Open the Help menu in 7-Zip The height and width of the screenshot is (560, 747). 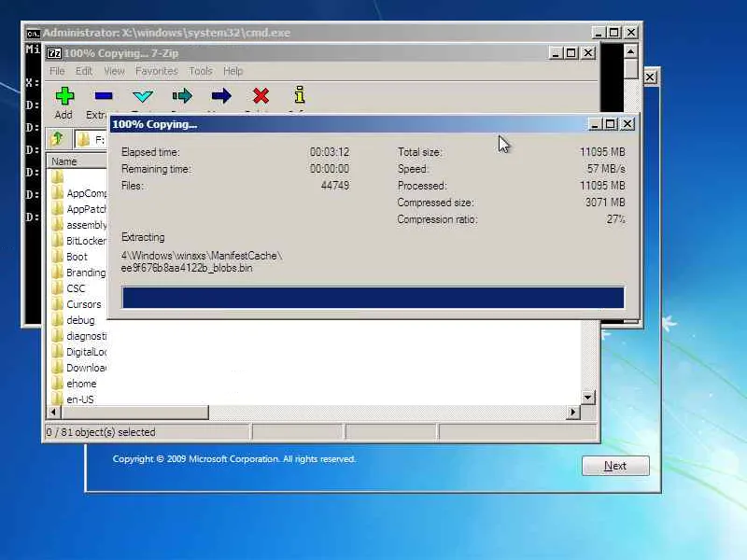coord(233,71)
